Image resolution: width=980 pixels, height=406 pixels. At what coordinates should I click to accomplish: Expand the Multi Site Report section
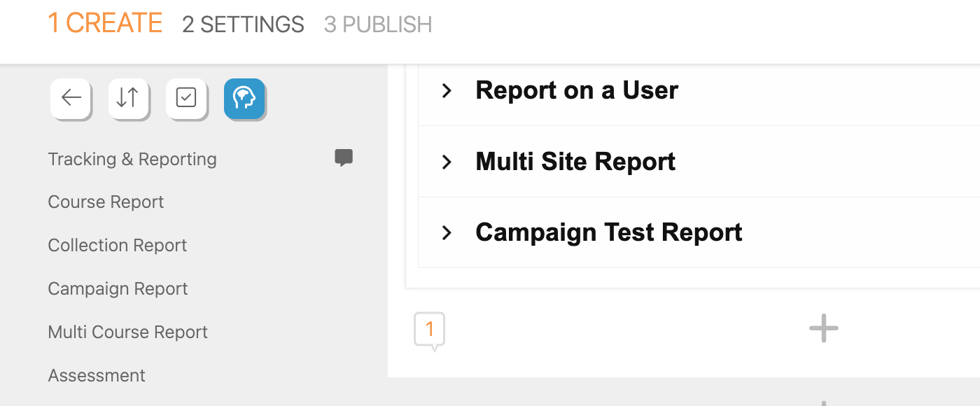(447, 162)
